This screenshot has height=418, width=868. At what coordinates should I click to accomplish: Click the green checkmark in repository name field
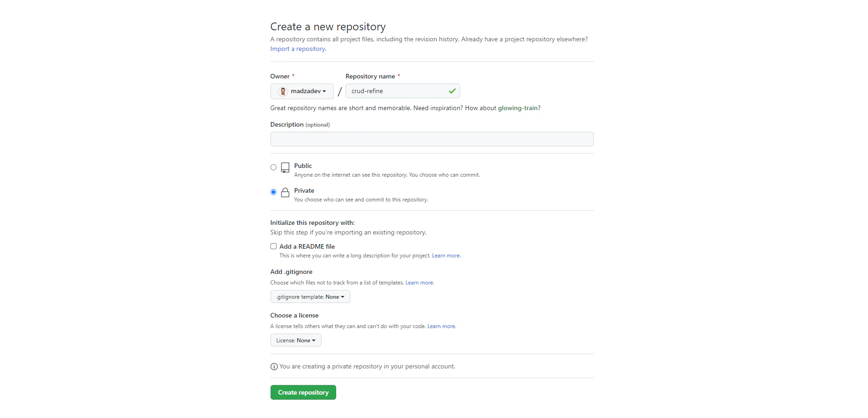coord(452,91)
